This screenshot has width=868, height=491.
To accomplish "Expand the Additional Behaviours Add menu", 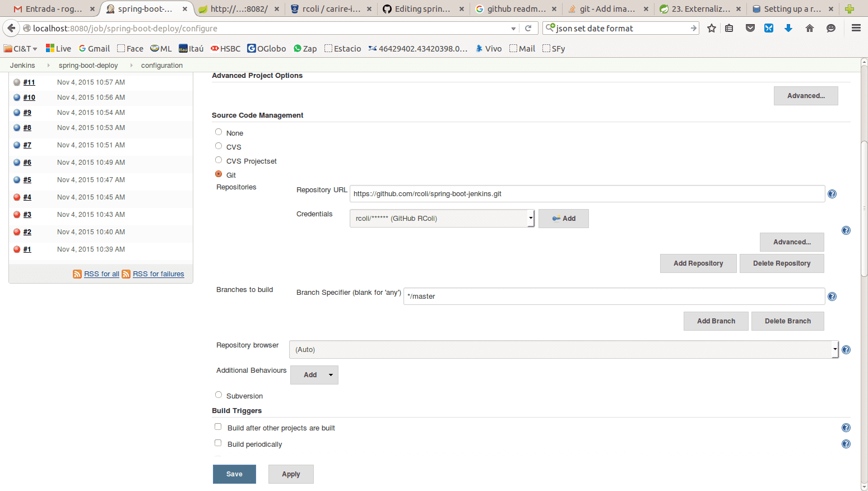I will coord(314,374).
